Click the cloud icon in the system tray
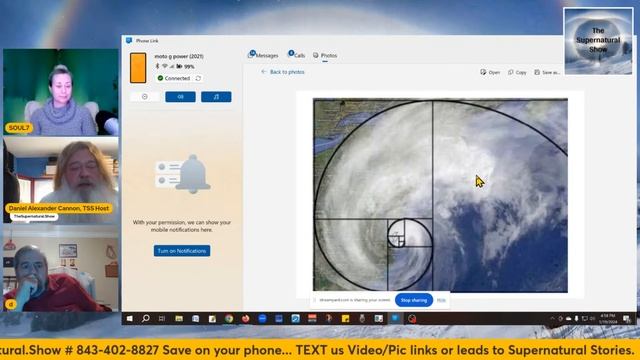Viewport: 640px width, 360px height. [x=569, y=318]
